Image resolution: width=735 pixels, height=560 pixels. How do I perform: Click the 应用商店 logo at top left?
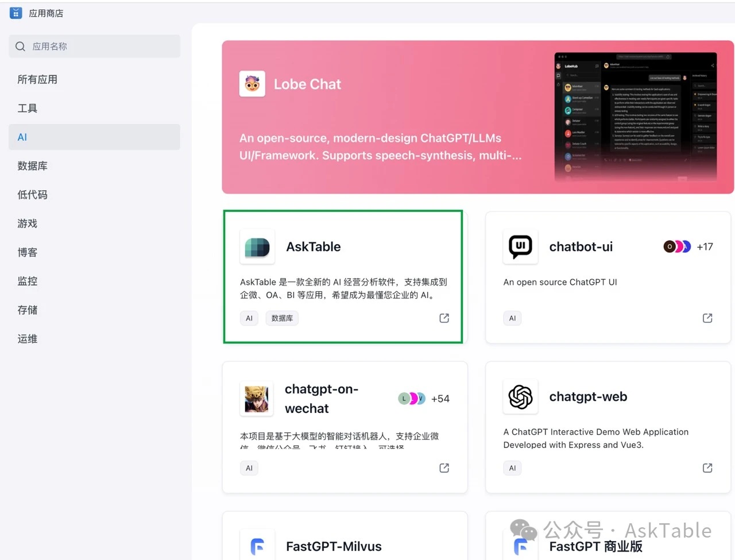16,12
